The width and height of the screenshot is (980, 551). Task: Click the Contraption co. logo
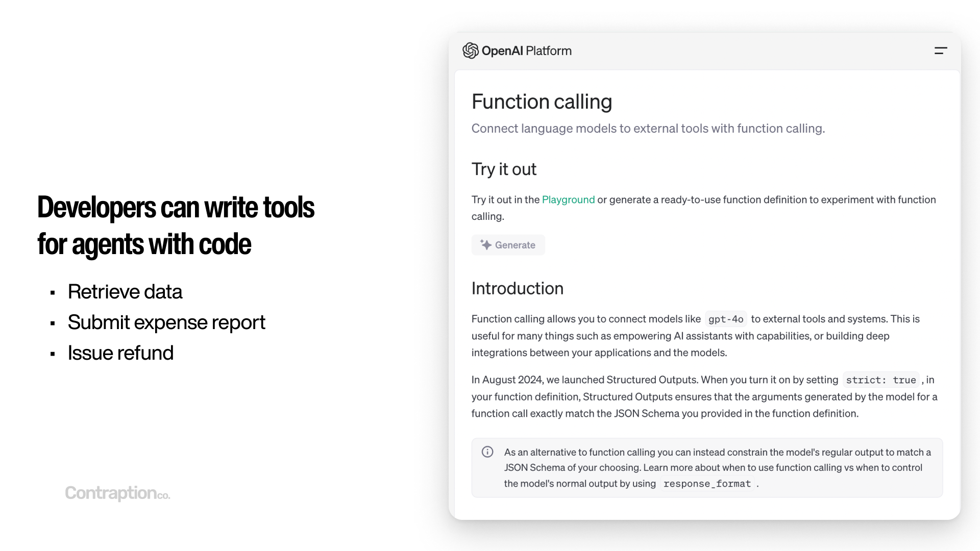tap(117, 493)
